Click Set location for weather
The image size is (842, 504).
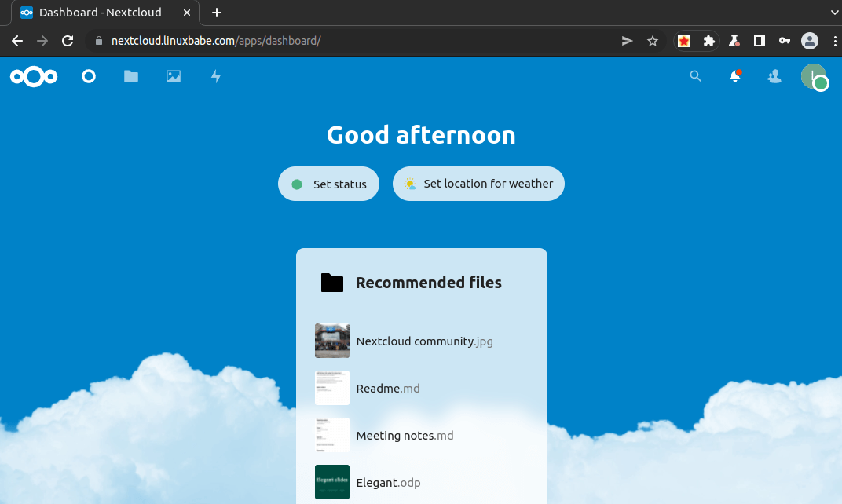click(478, 184)
